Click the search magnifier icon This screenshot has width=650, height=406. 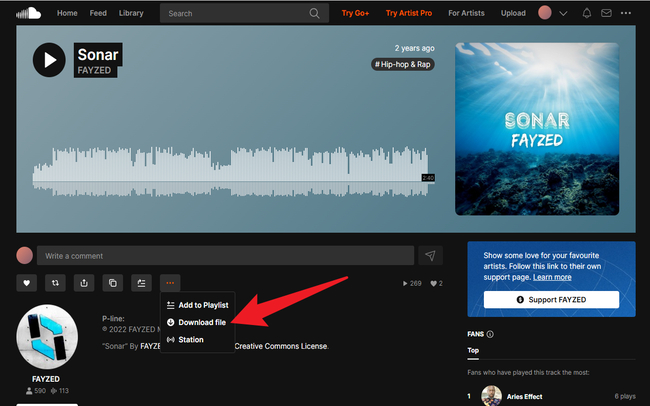[x=315, y=13]
